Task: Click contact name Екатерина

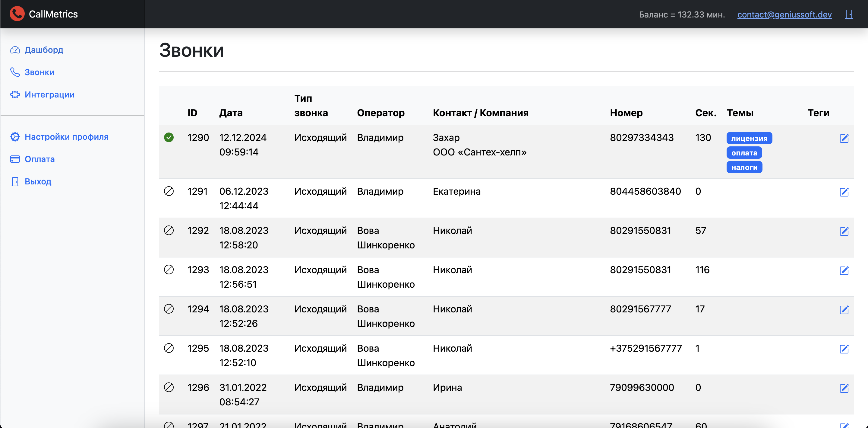Action: [456, 191]
